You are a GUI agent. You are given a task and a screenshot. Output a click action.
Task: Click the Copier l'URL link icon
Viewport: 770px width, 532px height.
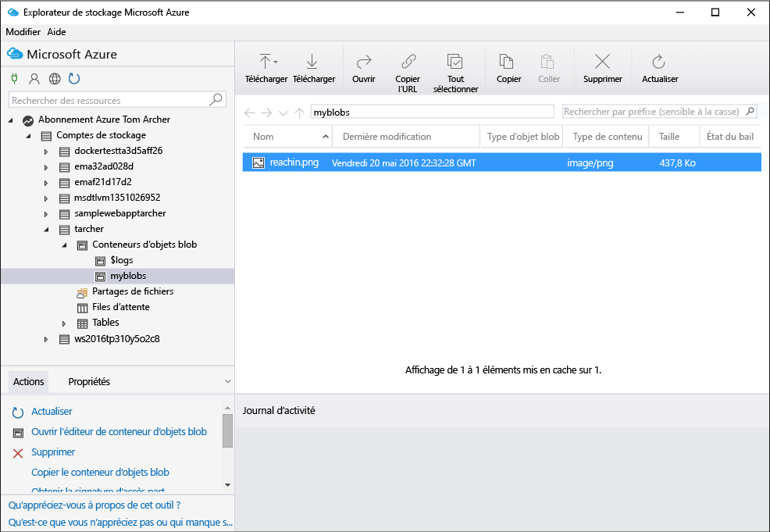coord(408,62)
